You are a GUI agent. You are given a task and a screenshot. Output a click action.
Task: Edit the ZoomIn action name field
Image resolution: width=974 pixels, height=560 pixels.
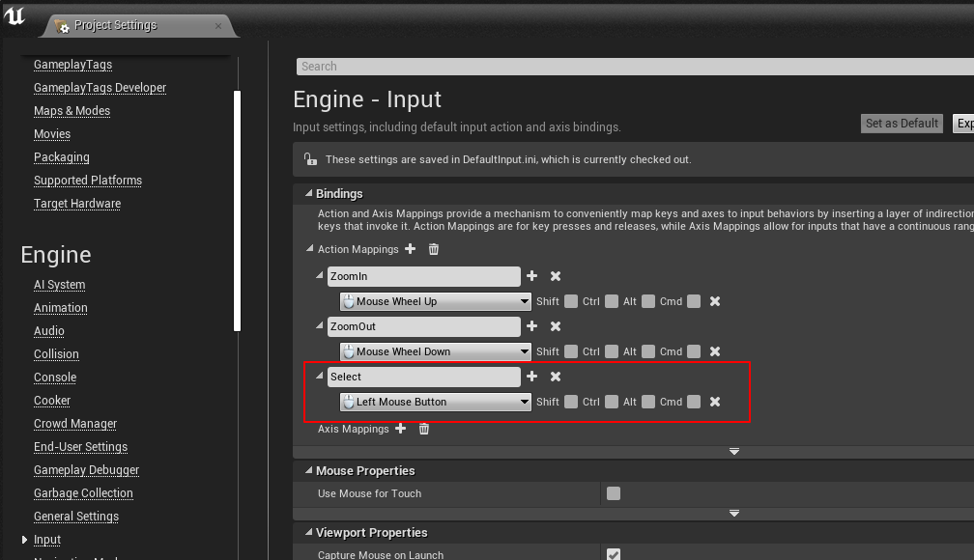point(423,276)
